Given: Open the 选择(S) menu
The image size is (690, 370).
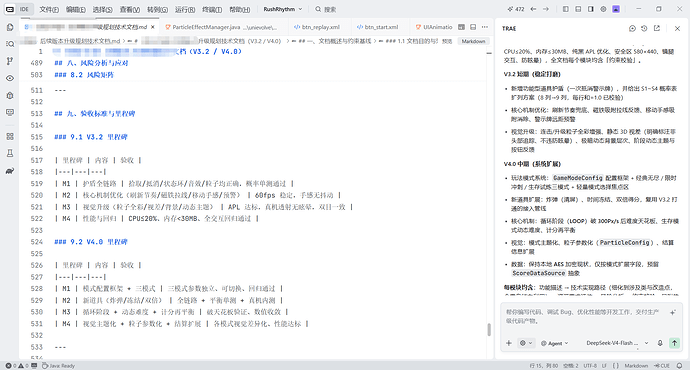Looking at the screenshot, I should click(x=102, y=9).
